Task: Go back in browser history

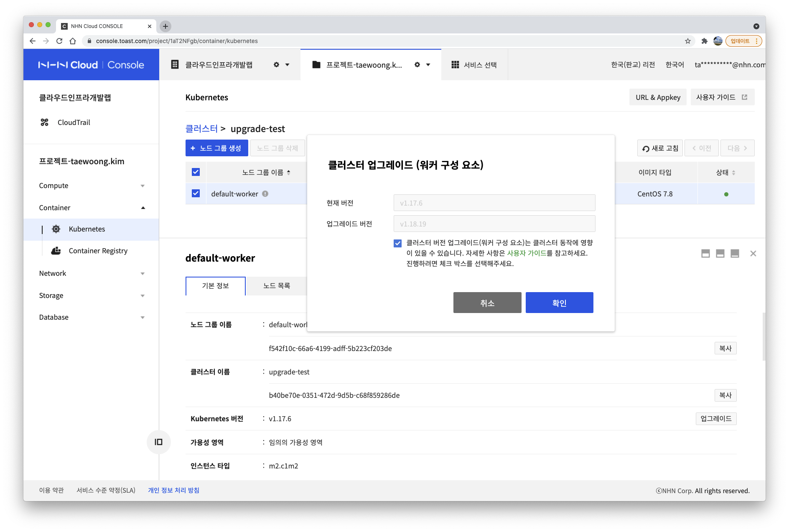Action: coord(33,41)
